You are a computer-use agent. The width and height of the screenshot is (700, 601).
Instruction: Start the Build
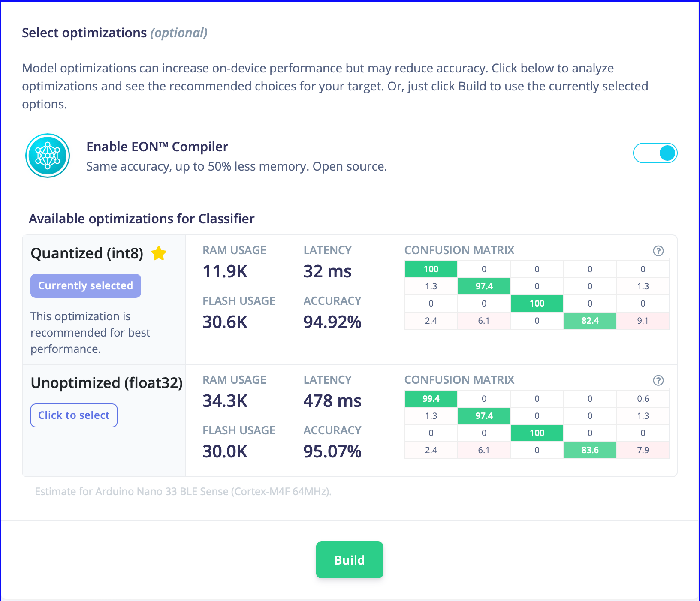coord(350,560)
